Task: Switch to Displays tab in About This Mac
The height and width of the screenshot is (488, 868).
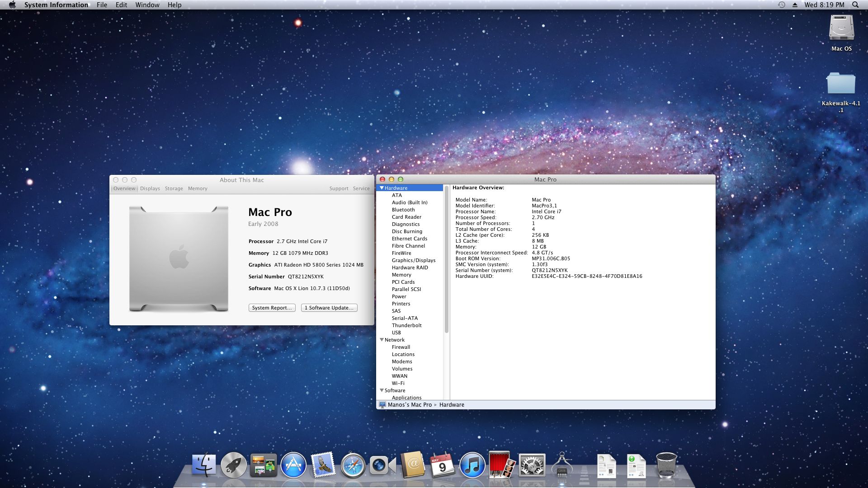Action: [150, 189]
